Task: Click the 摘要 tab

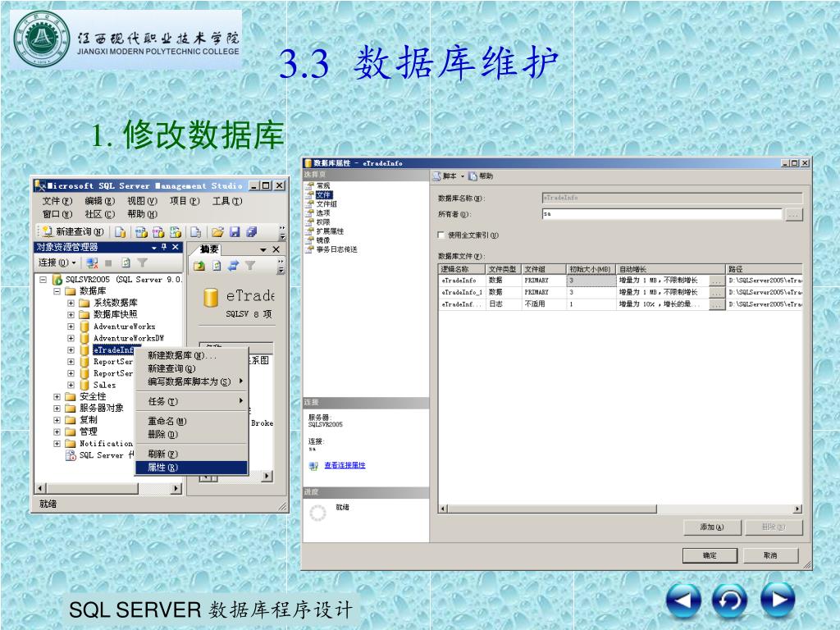Action: tap(209, 249)
